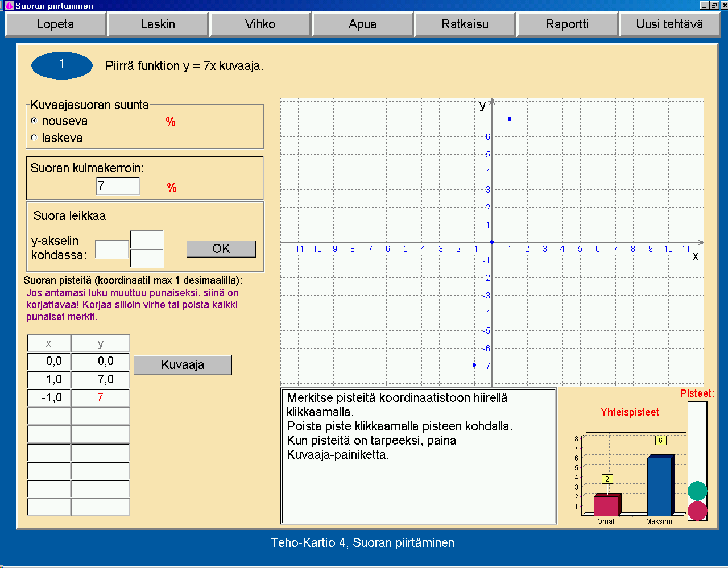
Task: Select the y cell containing 7,0
Action: (x=101, y=380)
